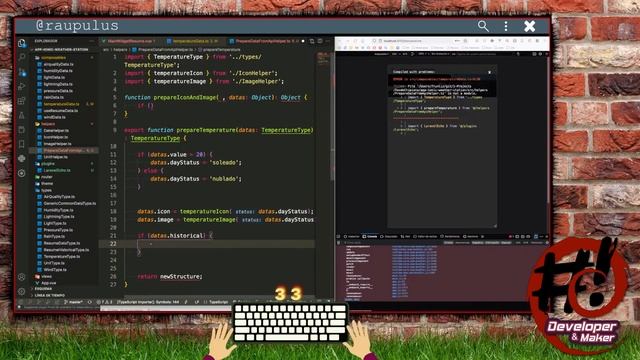
Task: Open DateHelper.ts file
Action: (56, 131)
